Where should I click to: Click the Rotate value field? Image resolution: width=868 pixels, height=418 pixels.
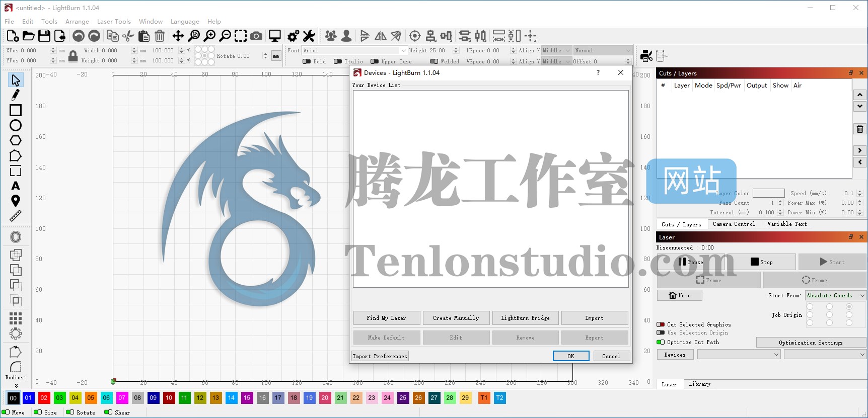252,56
